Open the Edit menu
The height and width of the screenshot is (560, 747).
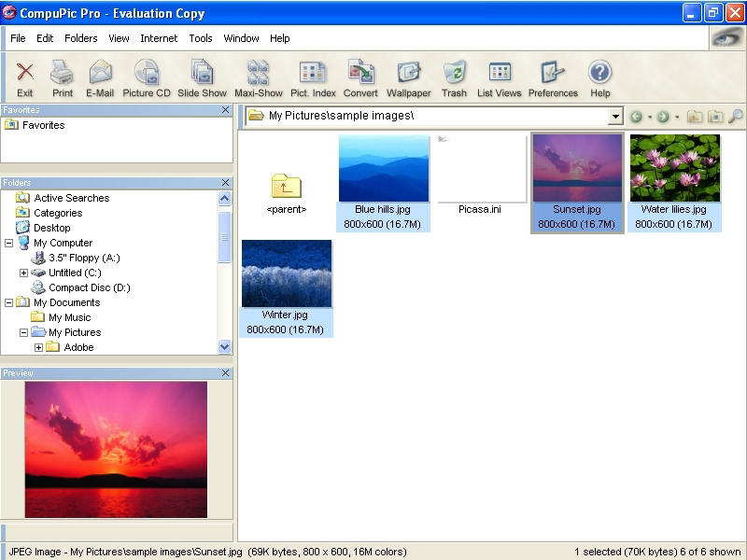pyautogui.click(x=45, y=38)
